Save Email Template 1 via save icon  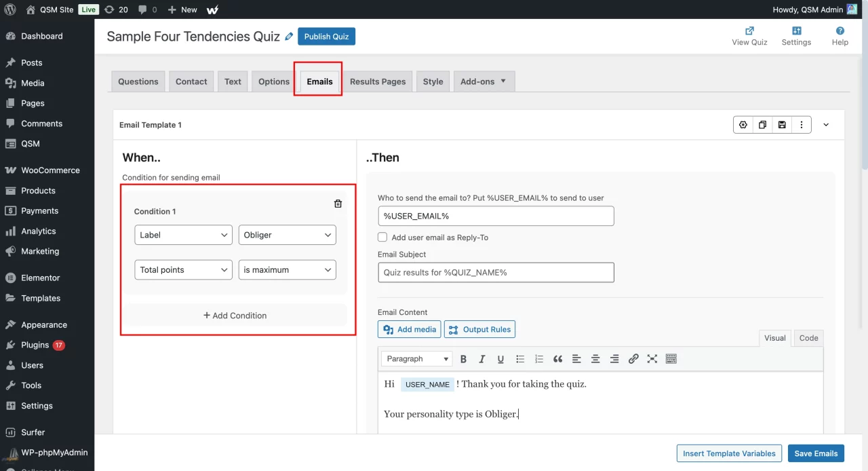tap(782, 124)
